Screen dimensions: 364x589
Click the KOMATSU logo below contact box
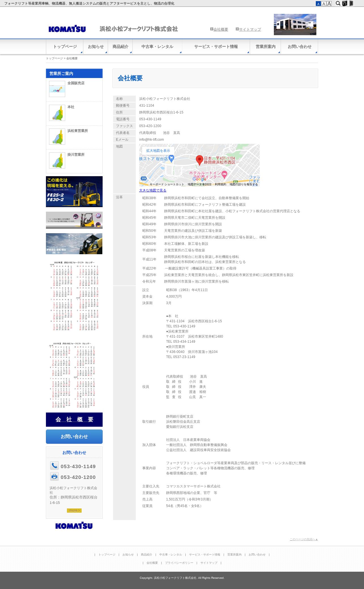pos(74,526)
